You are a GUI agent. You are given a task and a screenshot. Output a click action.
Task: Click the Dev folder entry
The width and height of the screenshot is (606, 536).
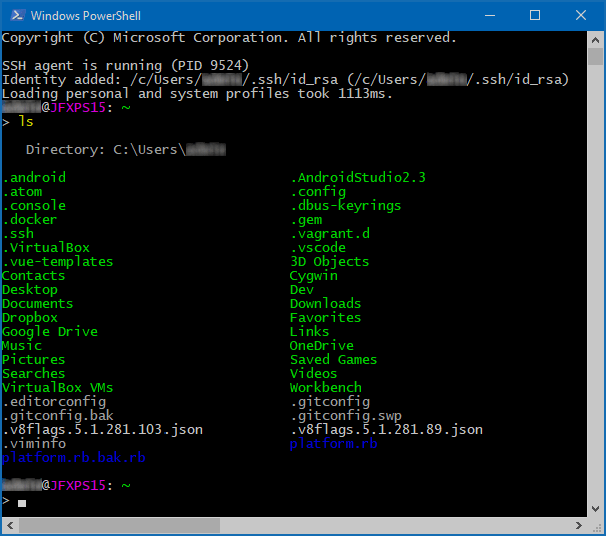[302, 289]
